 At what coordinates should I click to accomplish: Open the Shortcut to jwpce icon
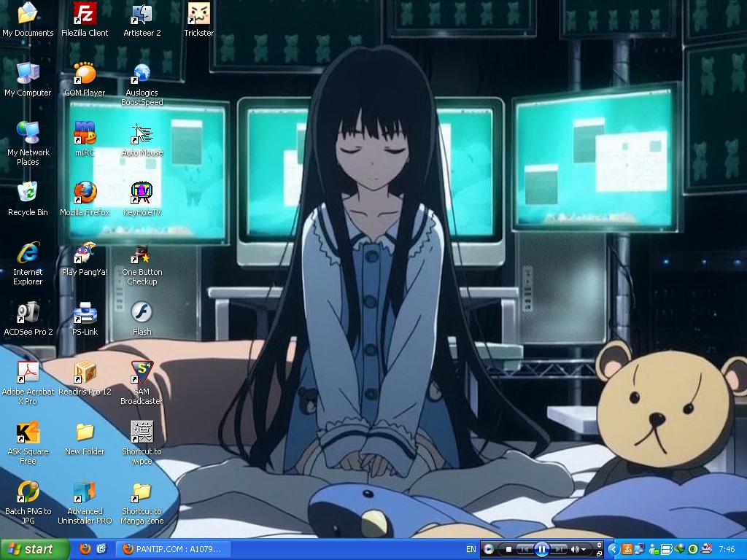[142, 443]
